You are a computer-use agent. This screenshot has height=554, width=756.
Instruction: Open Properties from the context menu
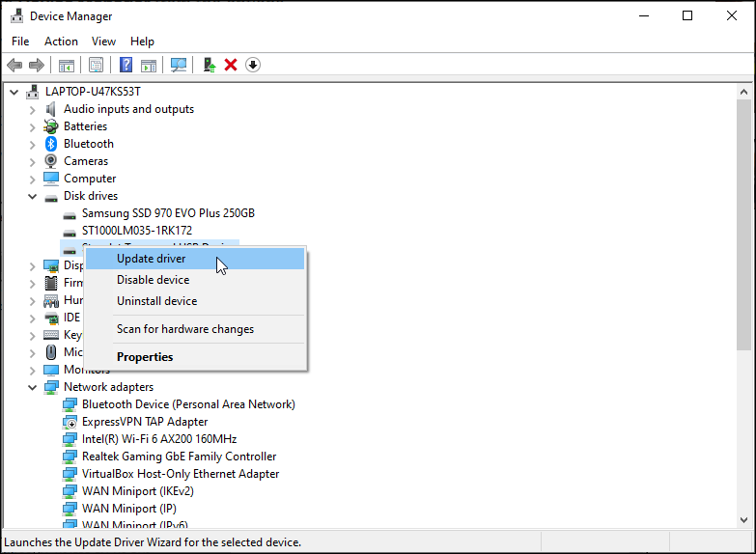[x=145, y=357]
